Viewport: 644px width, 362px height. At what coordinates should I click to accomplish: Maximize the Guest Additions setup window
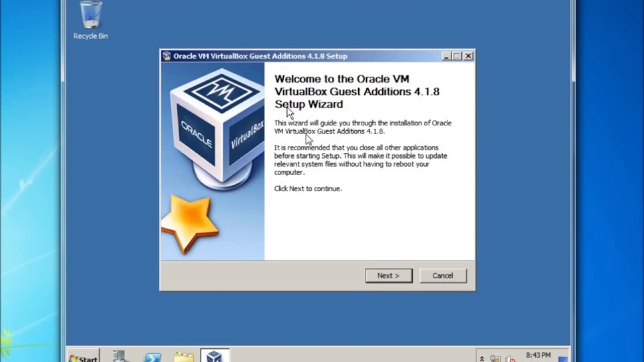pos(457,56)
